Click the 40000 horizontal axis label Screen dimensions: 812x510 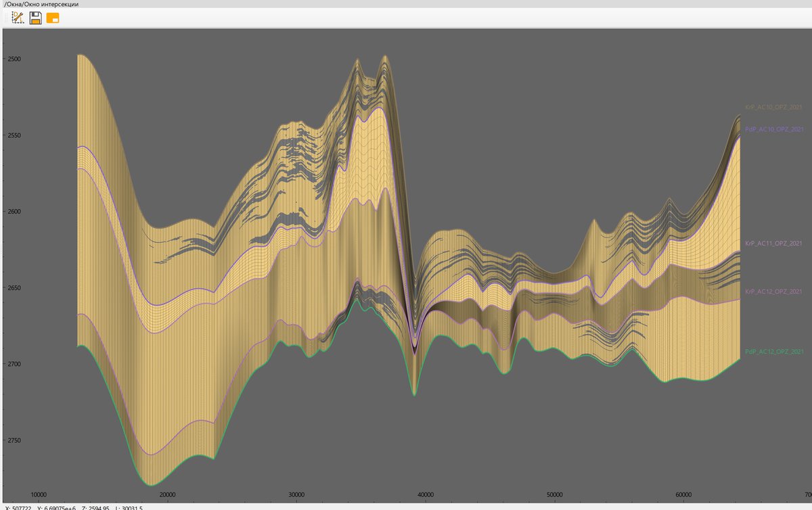click(426, 494)
